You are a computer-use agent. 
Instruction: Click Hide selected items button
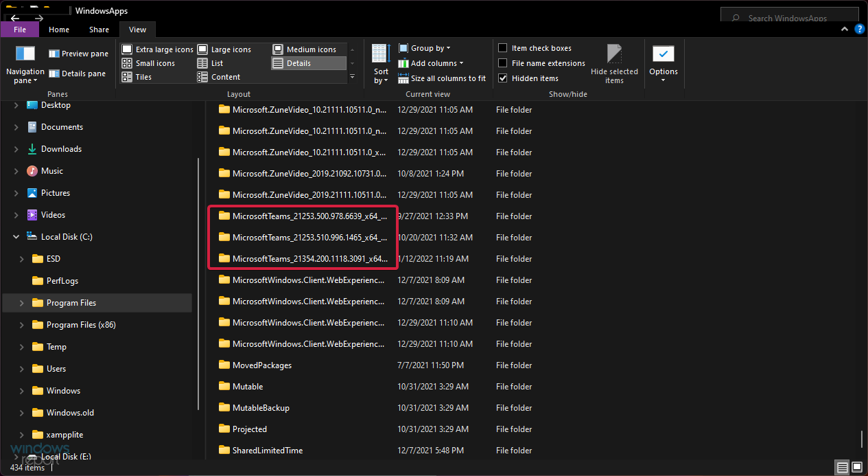coord(614,65)
